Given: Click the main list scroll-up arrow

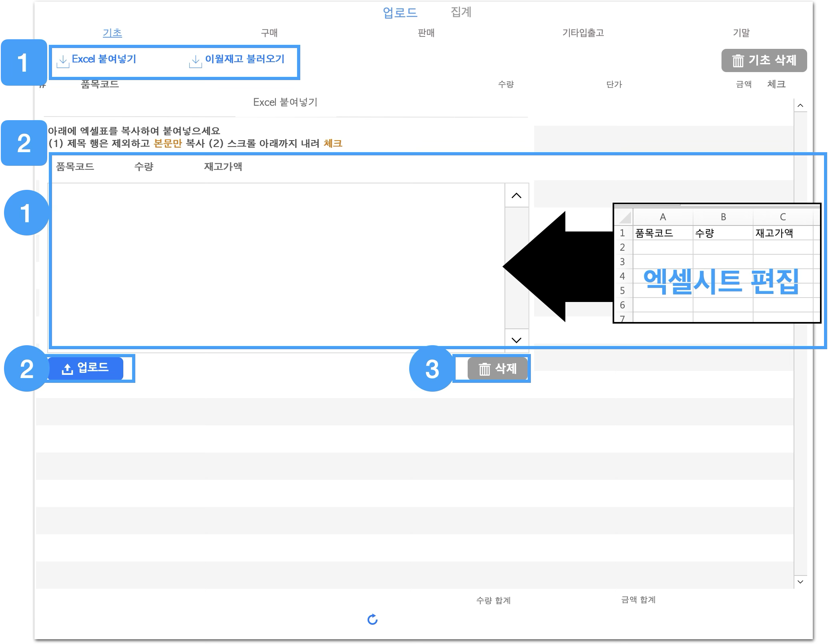Looking at the screenshot, I should pos(800,106).
